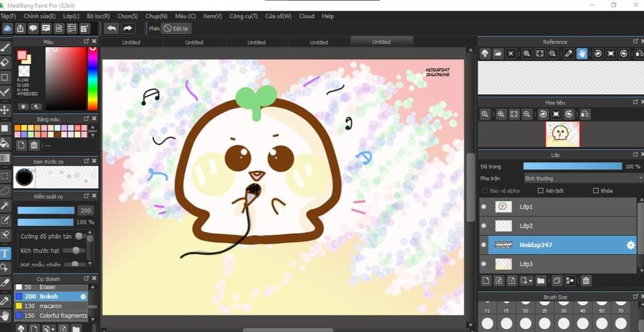The height and width of the screenshot is (332, 644).
Task: Select the macaron brush
Action: 52,306
